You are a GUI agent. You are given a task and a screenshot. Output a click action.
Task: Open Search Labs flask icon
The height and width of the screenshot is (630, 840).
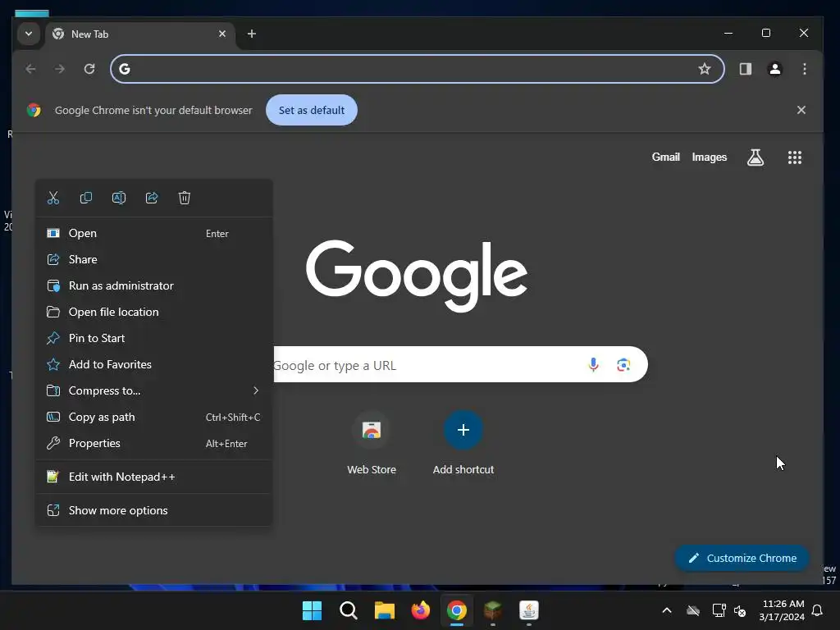coord(756,157)
